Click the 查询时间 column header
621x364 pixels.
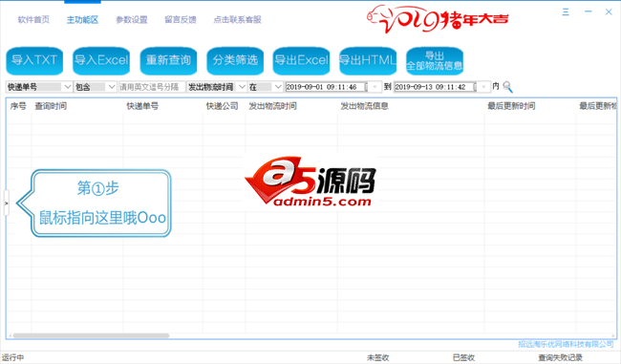pos(51,106)
